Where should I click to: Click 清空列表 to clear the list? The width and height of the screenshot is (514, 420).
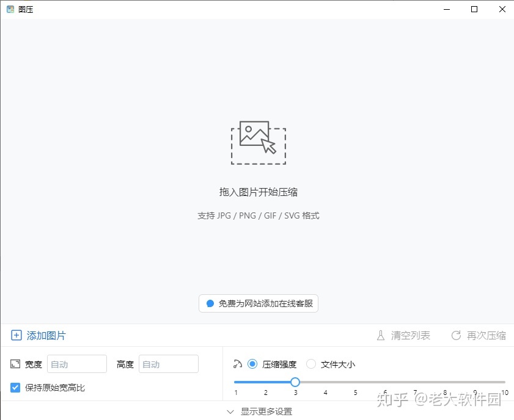point(410,335)
